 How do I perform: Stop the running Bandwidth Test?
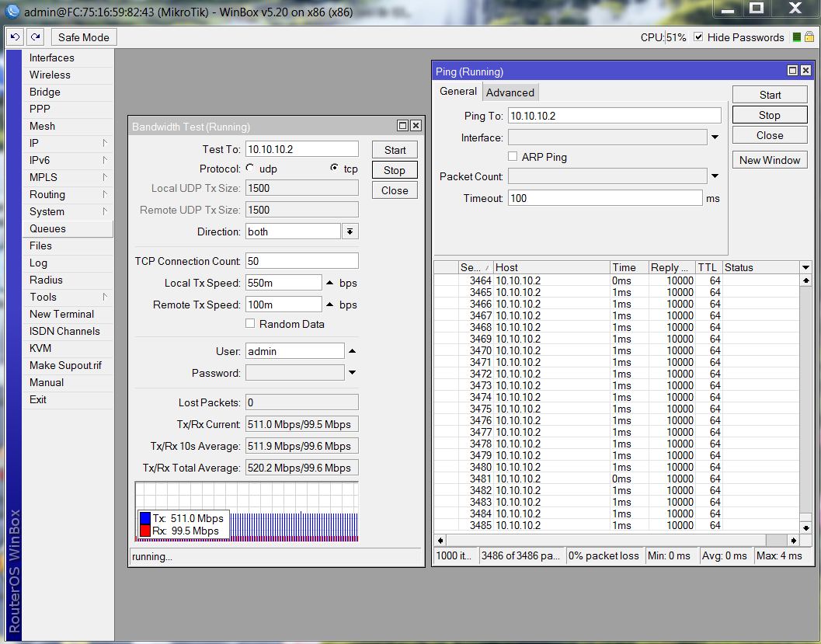tap(395, 170)
